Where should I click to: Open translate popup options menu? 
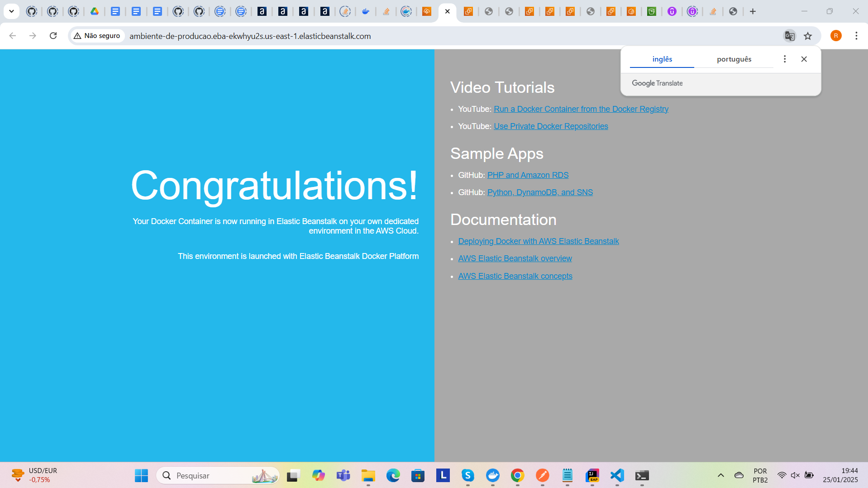click(x=785, y=59)
